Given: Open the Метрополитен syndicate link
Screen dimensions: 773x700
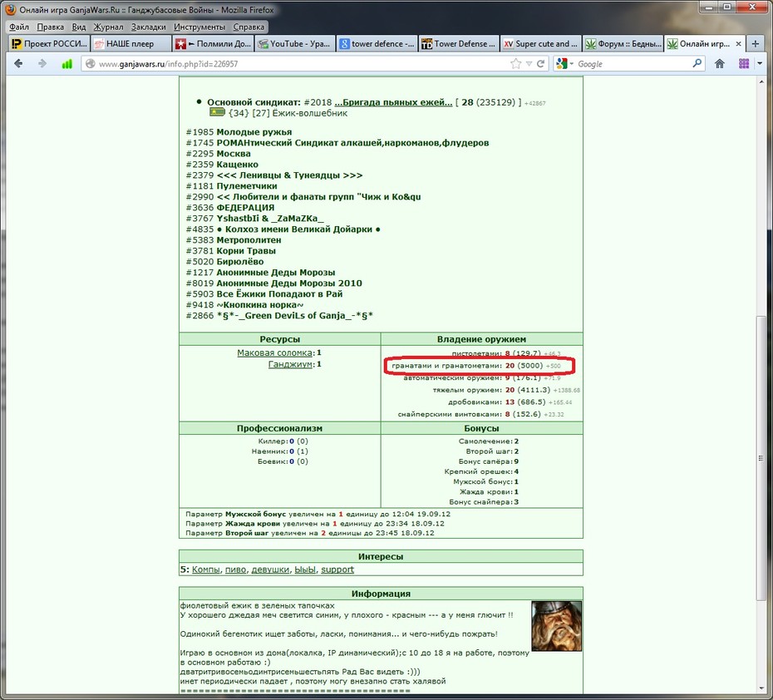Looking at the screenshot, I should [x=249, y=240].
